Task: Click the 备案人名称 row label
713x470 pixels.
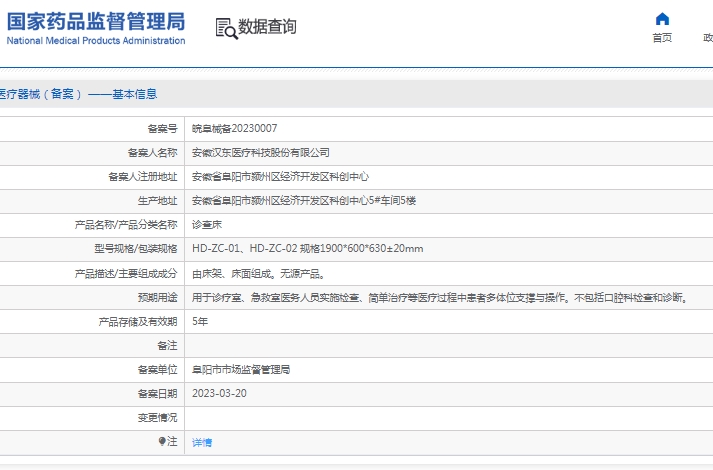Action: (152, 153)
